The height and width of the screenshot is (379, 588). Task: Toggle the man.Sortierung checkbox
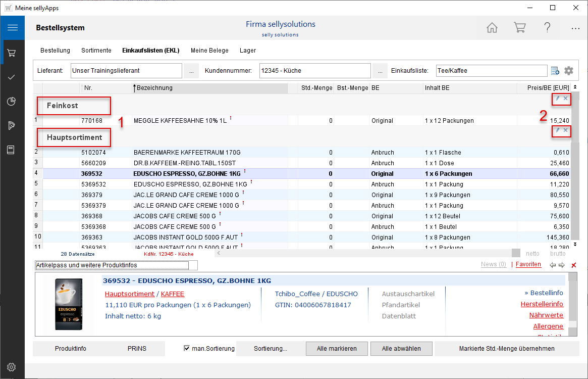(187, 348)
